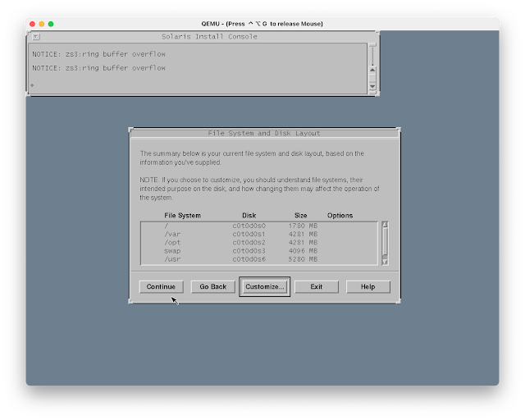Click the 4096 MB size value
Image resolution: width=525 pixels, height=420 pixels.
tap(303, 251)
